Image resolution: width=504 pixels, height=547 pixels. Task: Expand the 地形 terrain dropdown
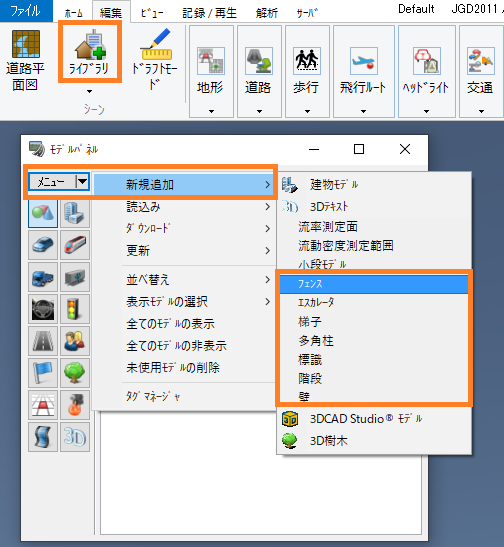click(x=211, y=111)
